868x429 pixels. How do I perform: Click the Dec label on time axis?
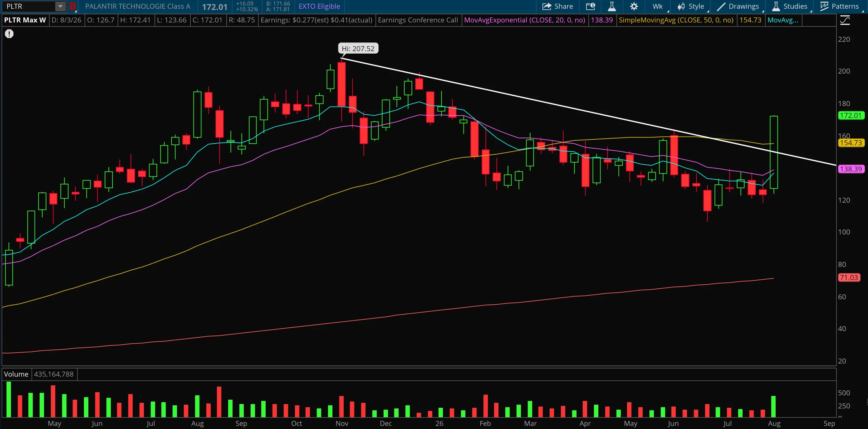(386, 423)
